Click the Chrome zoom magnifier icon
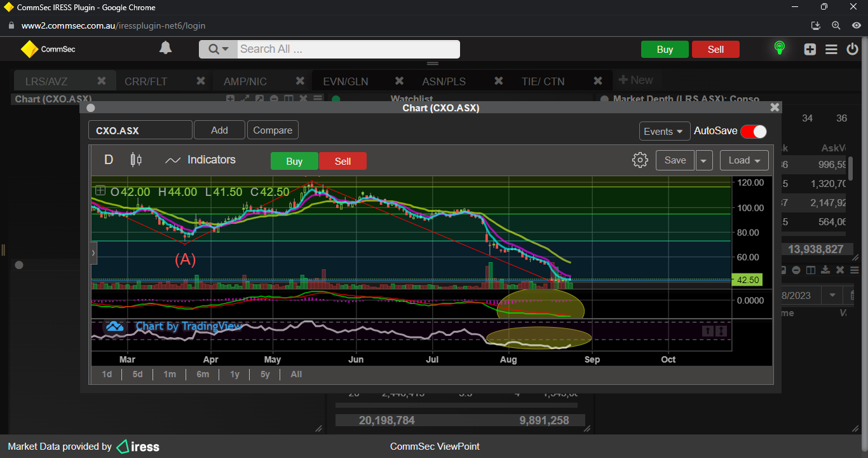This screenshot has width=868, height=458. tap(836, 25)
